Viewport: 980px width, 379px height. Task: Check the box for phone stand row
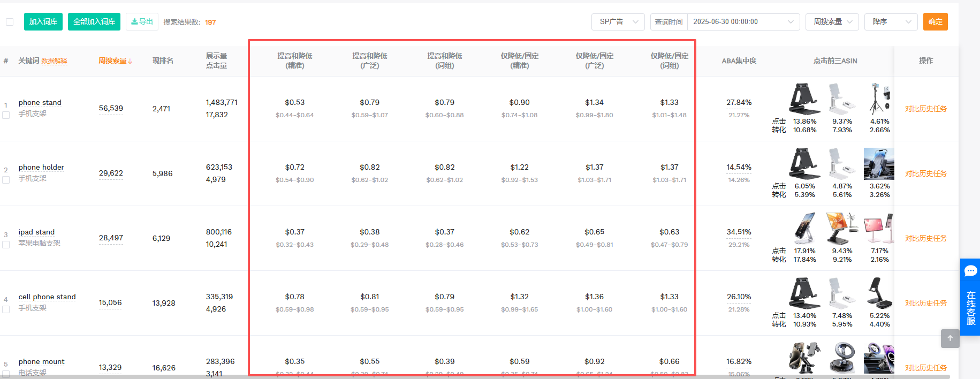[x=6, y=115]
